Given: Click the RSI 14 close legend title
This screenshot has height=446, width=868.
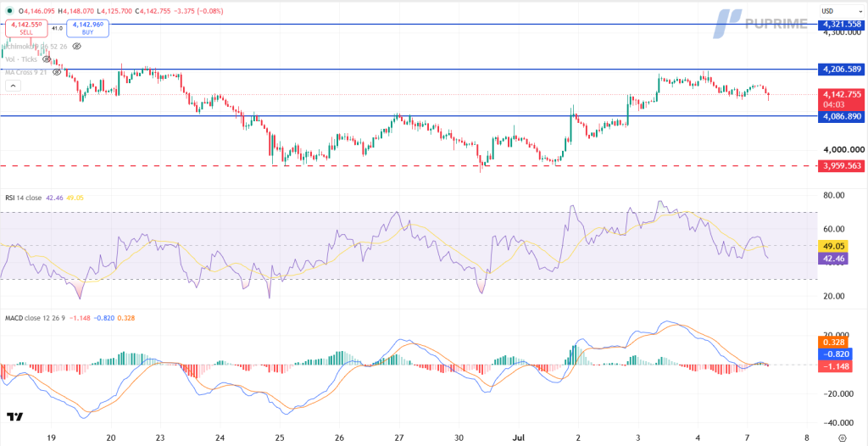Looking at the screenshot, I should (x=23, y=198).
